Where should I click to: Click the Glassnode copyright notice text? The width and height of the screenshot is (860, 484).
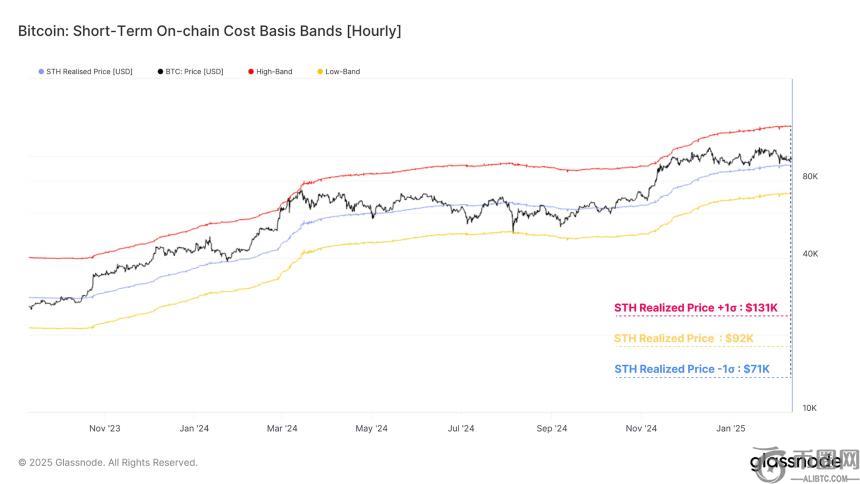click(108, 462)
